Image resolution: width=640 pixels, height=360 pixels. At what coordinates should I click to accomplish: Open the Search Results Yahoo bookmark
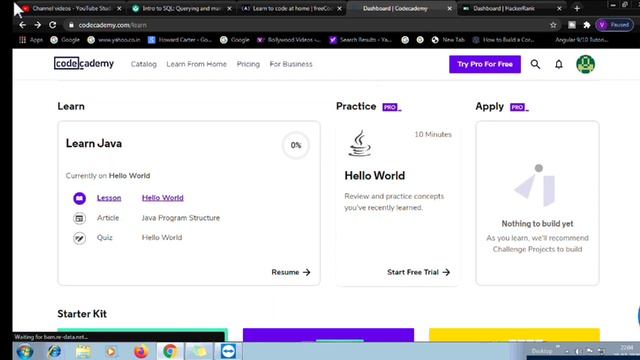(x=361, y=40)
